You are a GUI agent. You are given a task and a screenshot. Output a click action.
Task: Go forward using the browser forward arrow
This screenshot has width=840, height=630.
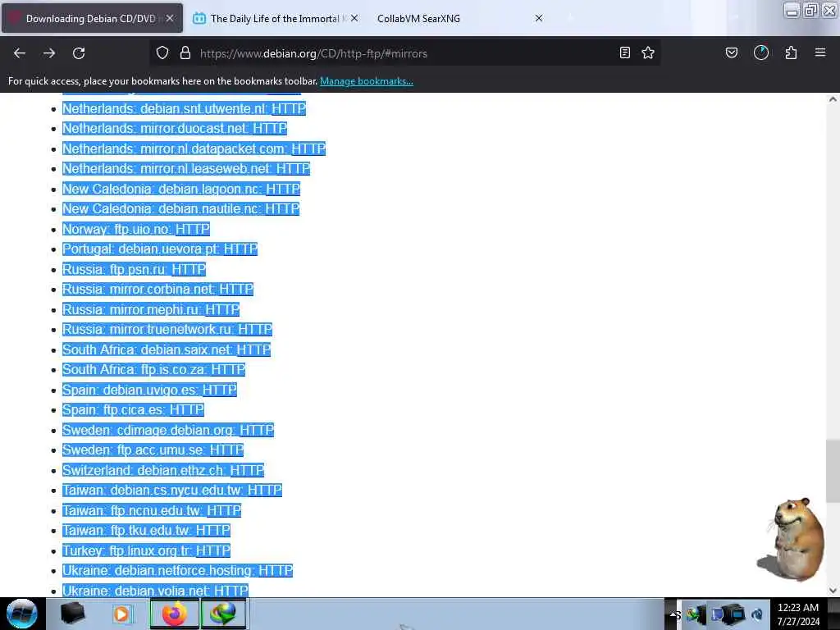coord(49,53)
